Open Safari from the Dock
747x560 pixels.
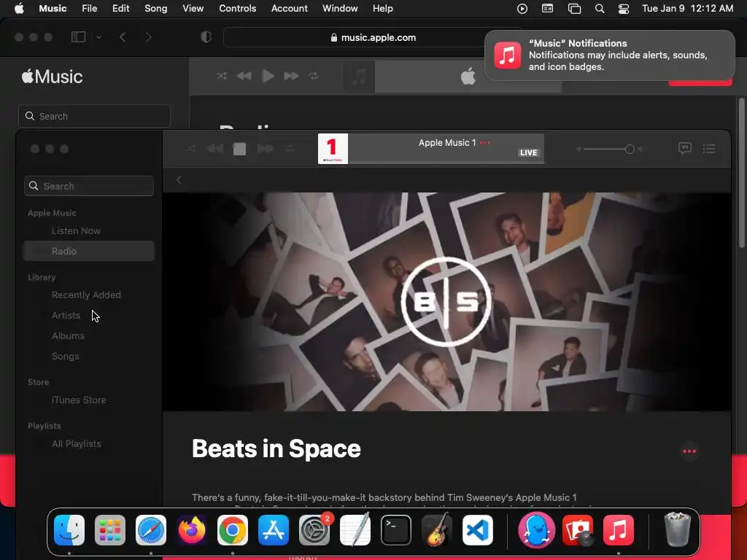(151, 530)
